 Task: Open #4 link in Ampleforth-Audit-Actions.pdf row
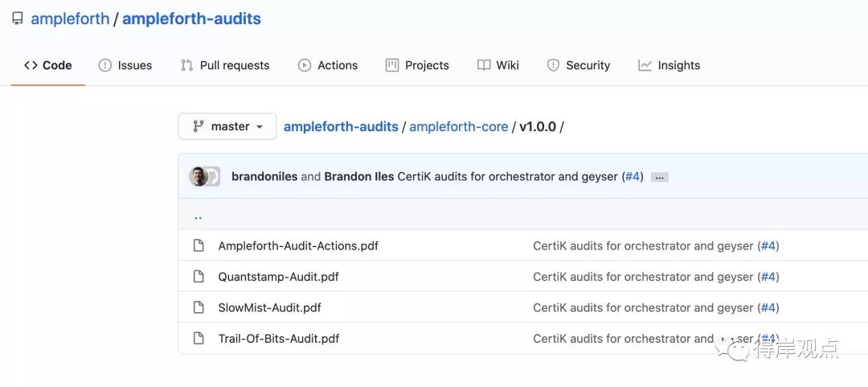point(768,245)
